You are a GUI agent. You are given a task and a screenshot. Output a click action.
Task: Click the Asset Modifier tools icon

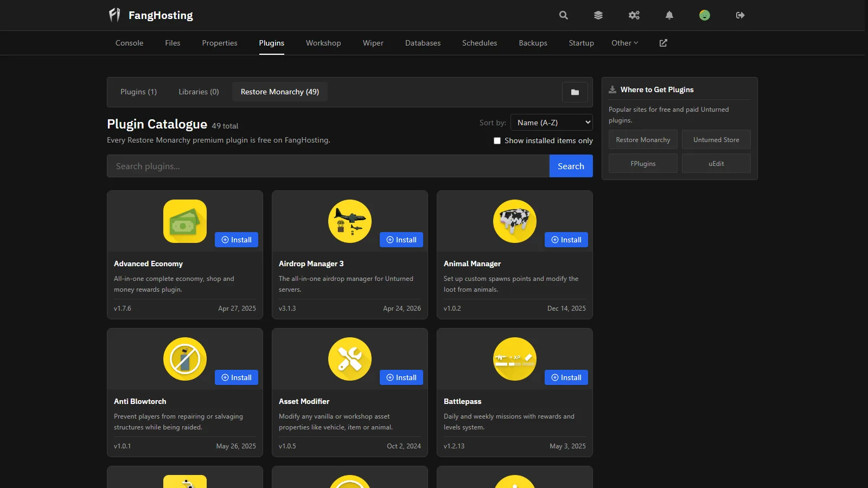(x=350, y=359)
